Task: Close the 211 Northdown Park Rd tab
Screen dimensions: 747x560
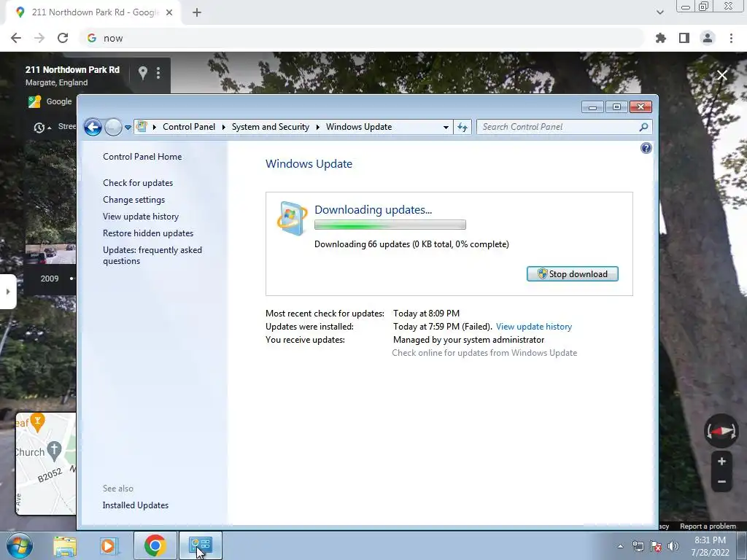Action: [169, 13]
